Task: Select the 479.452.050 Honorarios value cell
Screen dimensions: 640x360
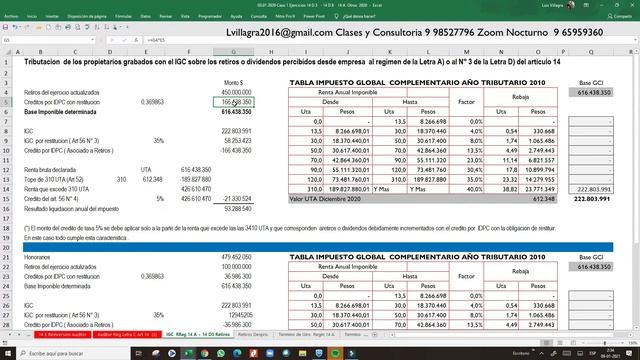Action: (233, 257)
